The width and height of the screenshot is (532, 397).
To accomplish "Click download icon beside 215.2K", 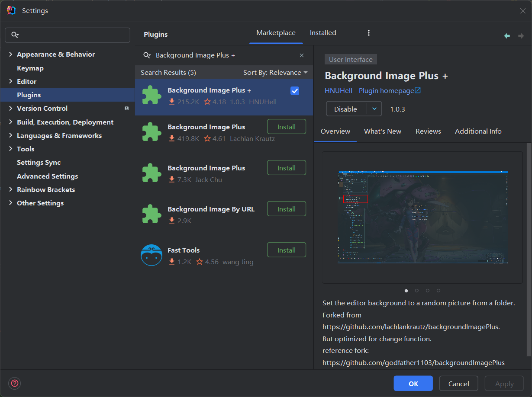I will tap(172, 102).
